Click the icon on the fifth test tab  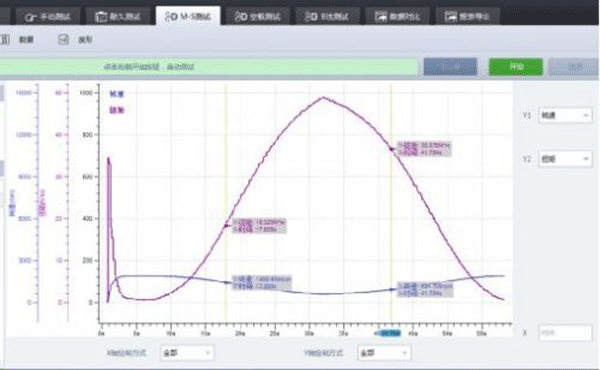coord(311,16)
